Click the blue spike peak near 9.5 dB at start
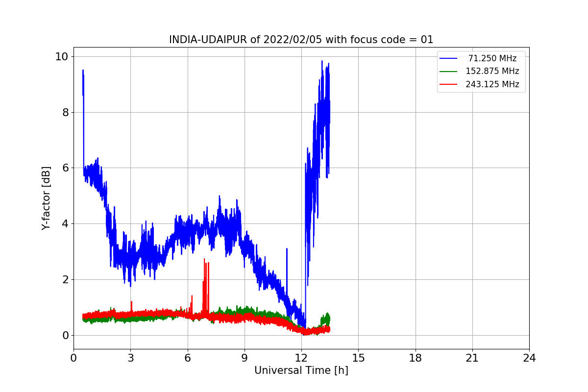 (83, 71)
